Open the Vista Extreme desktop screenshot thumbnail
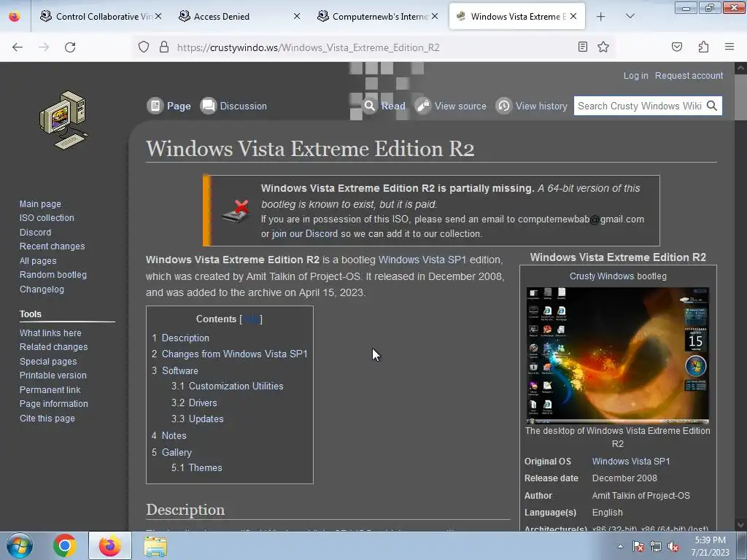This screenshot has height=560, width=747. (x=617, y=355)
